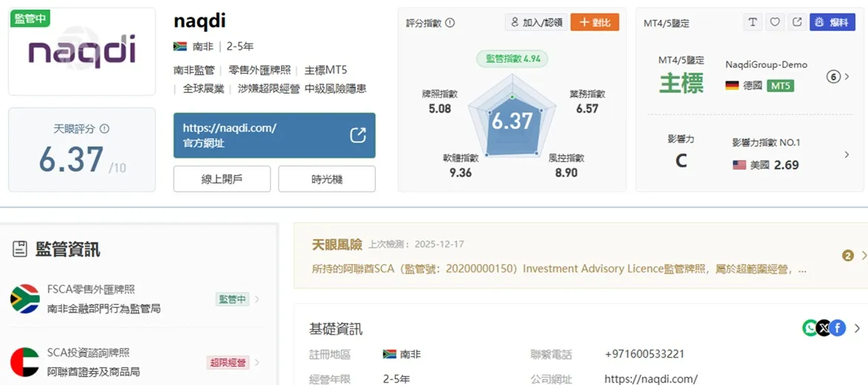The image size is (868, 385).
Task: Click the WhatsApp icon in 基礎資訊
Action: point(810,328)
